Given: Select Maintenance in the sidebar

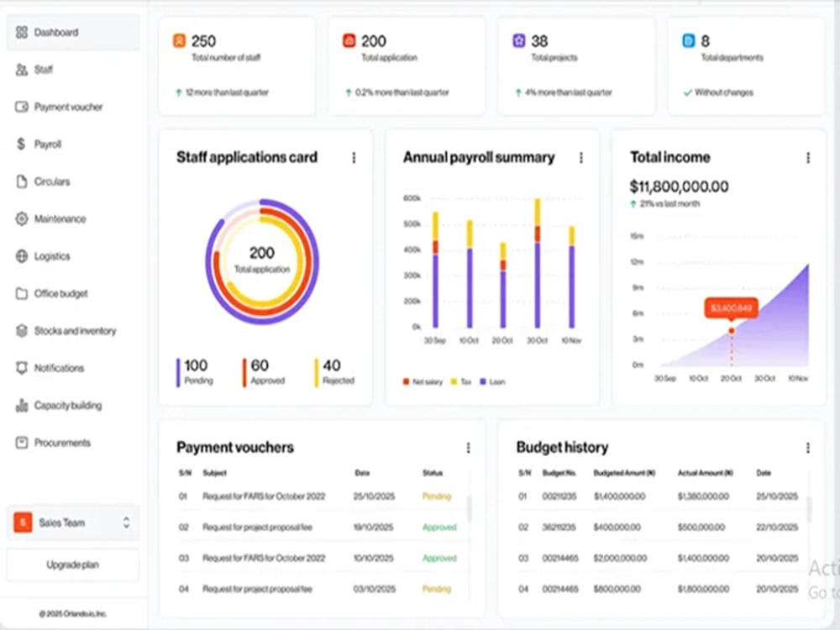Looking at the screenshot, I should (x=73, y=218).
